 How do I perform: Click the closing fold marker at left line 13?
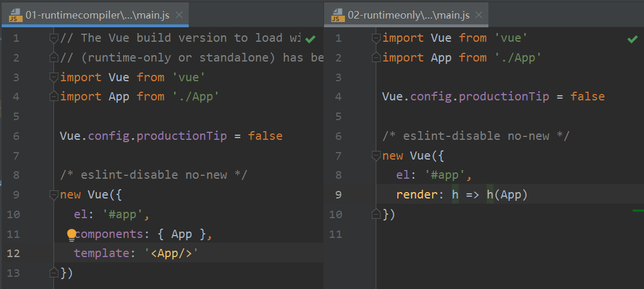click(54, 273)
